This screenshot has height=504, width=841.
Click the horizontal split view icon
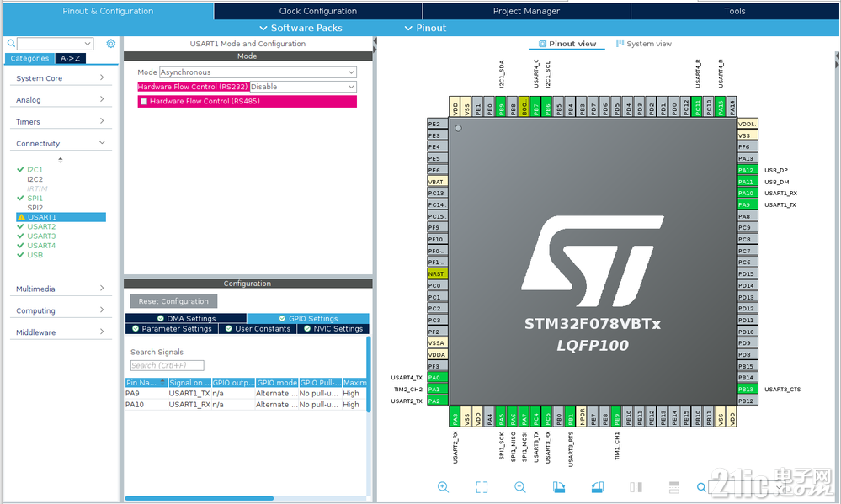674,487
